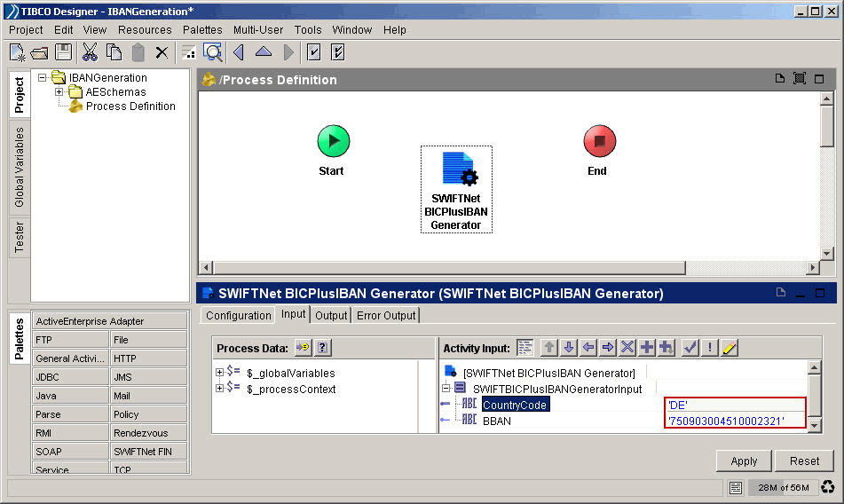Demote element with the right arrow icon
Screen dimensions: 844x504
click(x=608, y=348)
